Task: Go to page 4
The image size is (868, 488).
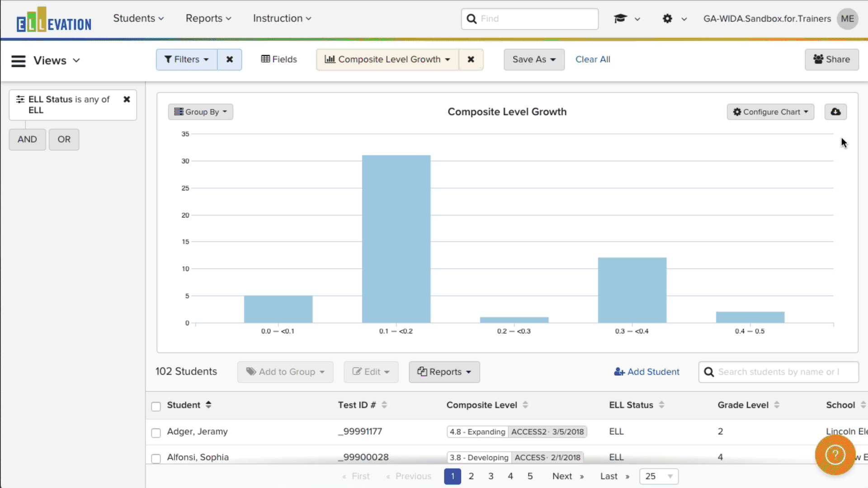Action: tap(510, 476)
